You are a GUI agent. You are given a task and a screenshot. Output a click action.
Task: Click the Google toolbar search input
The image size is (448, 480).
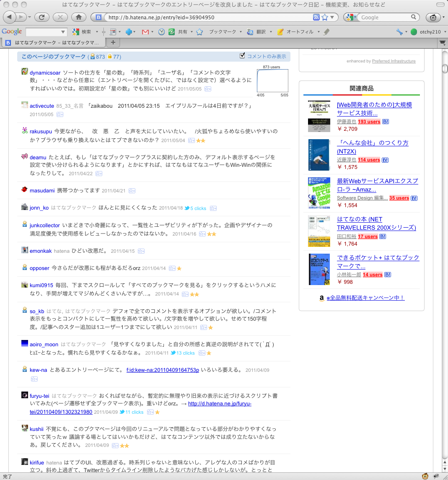[x=43, y=32]
